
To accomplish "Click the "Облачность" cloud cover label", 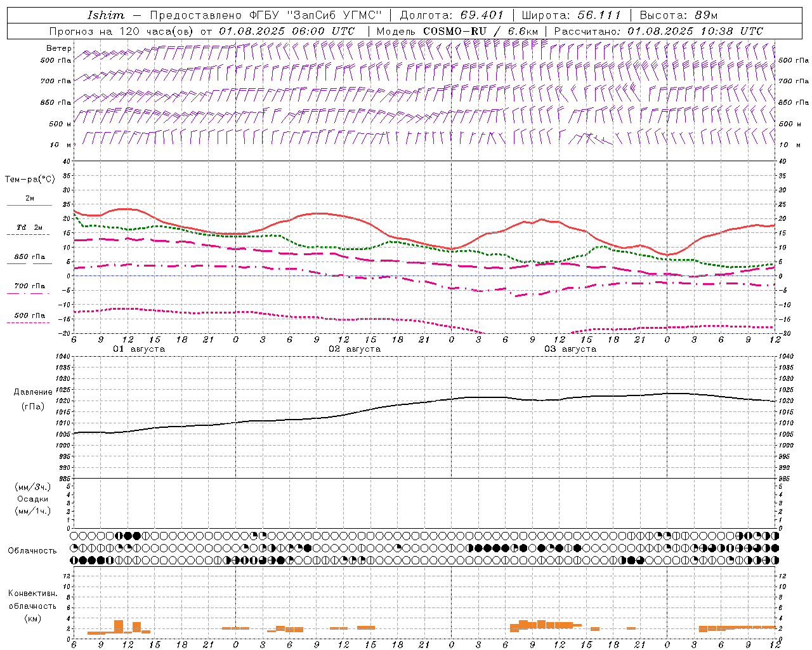I will [x=32, y=551].
